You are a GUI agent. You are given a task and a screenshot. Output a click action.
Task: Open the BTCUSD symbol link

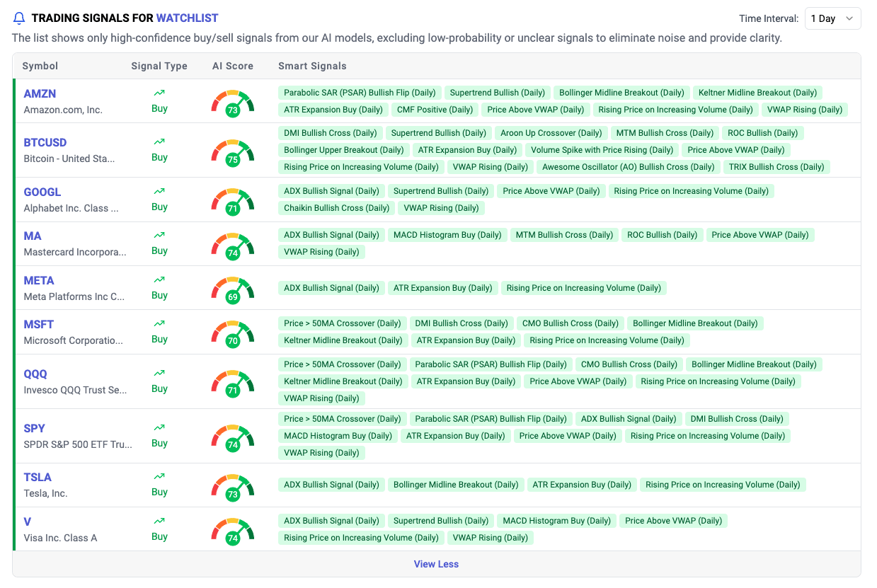45,142
